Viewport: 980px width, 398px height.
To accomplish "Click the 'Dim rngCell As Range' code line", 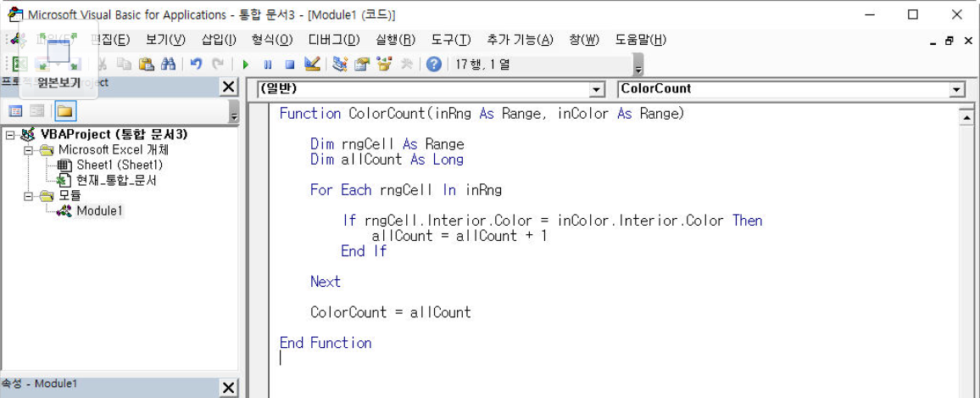I will pos(387,144).
